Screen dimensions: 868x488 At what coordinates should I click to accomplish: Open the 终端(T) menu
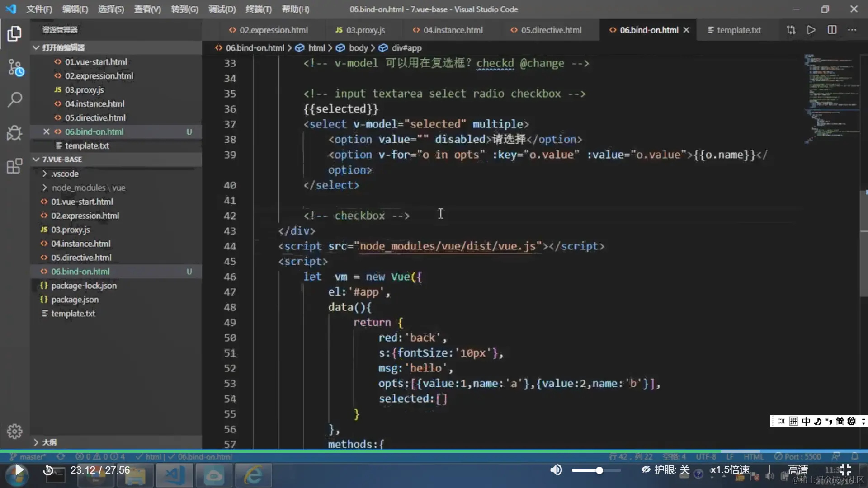tap(258, 9)
